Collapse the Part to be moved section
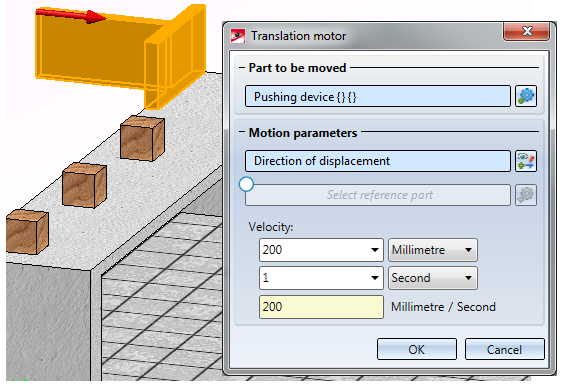 tap(242, 68)
